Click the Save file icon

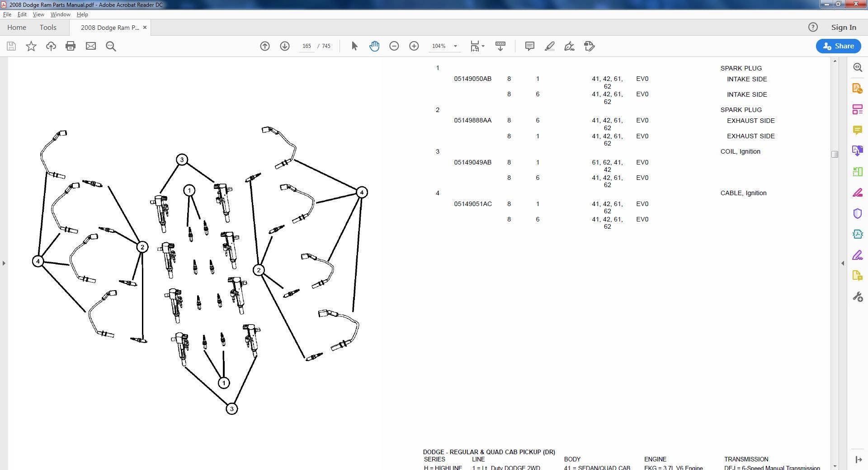tap(11, 46)
